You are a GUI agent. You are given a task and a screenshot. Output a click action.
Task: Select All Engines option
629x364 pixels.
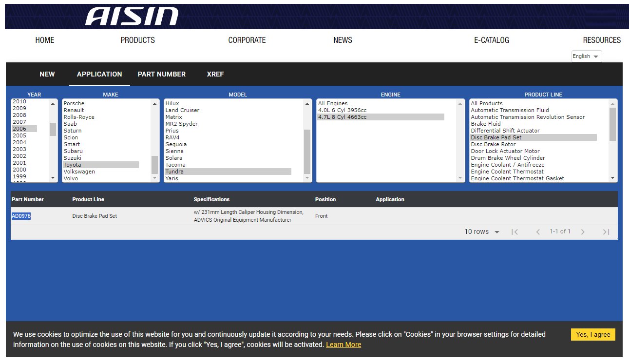(x=333, y=103)
